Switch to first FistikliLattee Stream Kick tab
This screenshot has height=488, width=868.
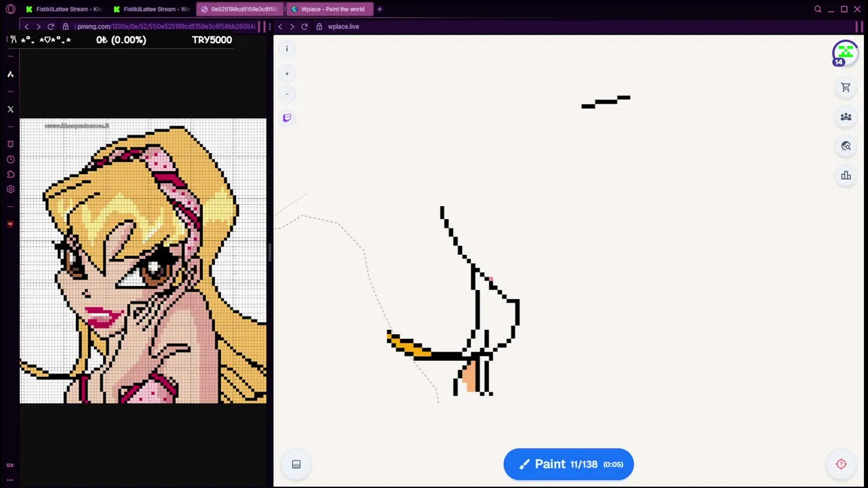pos(64,9)
